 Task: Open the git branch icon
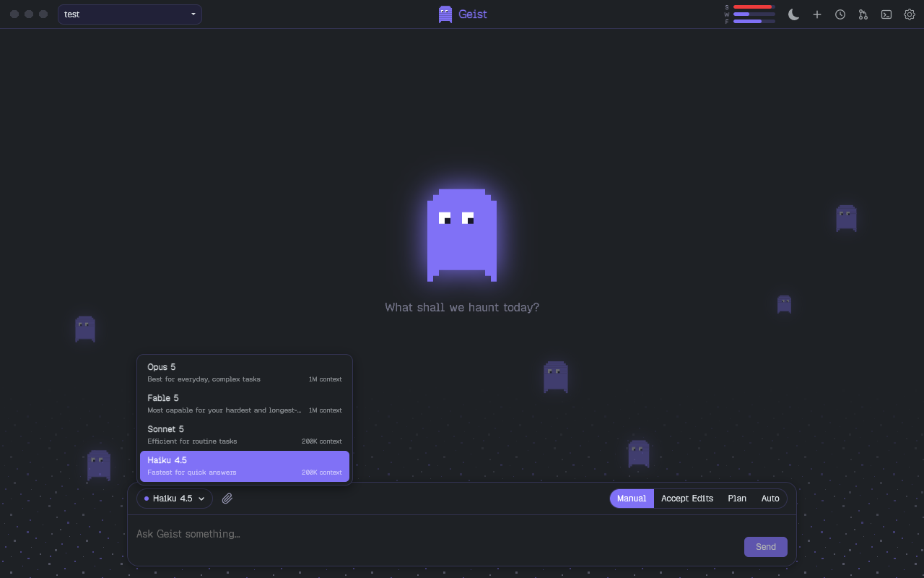863,14
